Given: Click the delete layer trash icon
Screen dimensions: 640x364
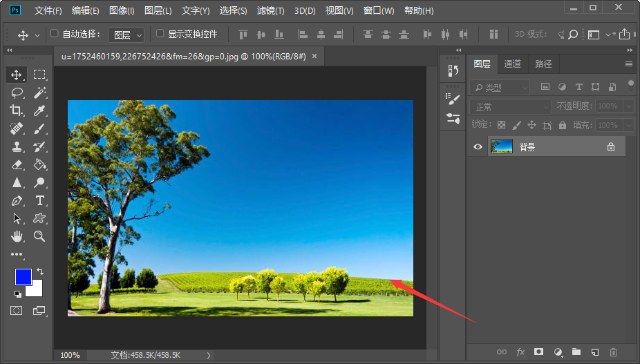Looking at the screenshot, I should [613, 352].
